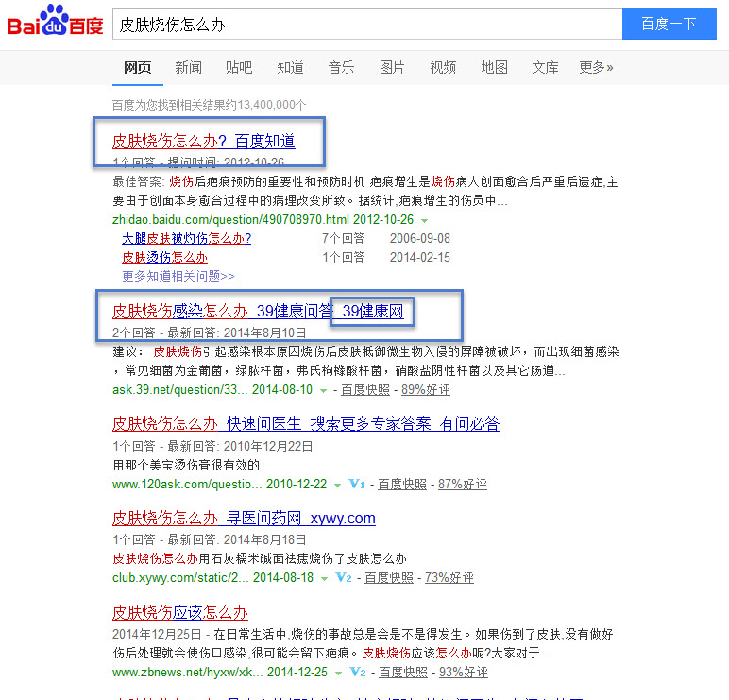
Task: Open result 皮肤烧伤应该怎么办
Action: click(x=180, y=612)
